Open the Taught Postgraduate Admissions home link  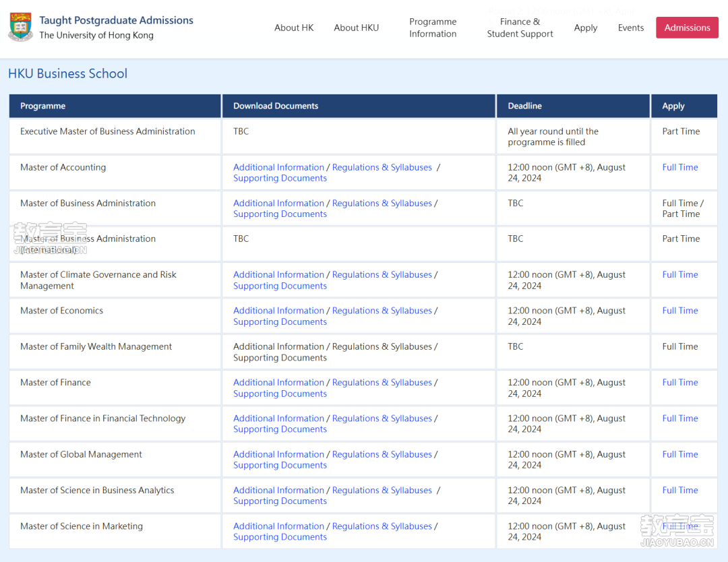pos(116,20)
